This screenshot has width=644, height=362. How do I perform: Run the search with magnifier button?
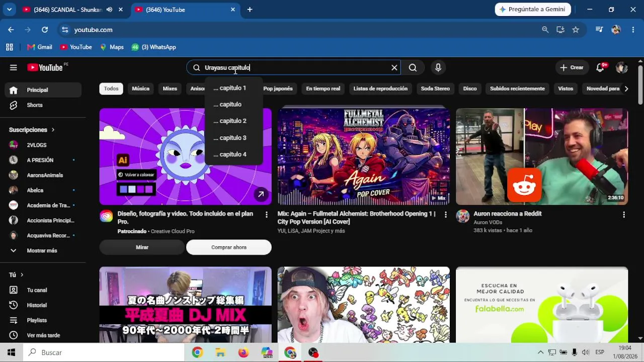tap(413, 67)
